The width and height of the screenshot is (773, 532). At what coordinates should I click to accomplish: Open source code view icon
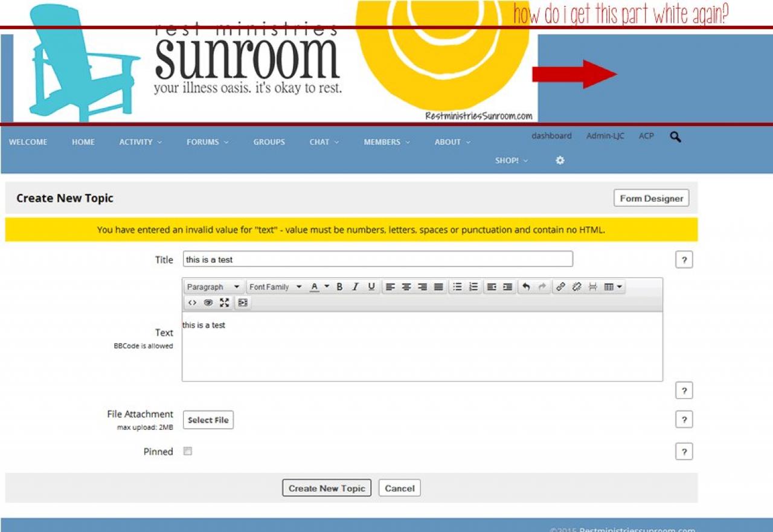(192, 303)
